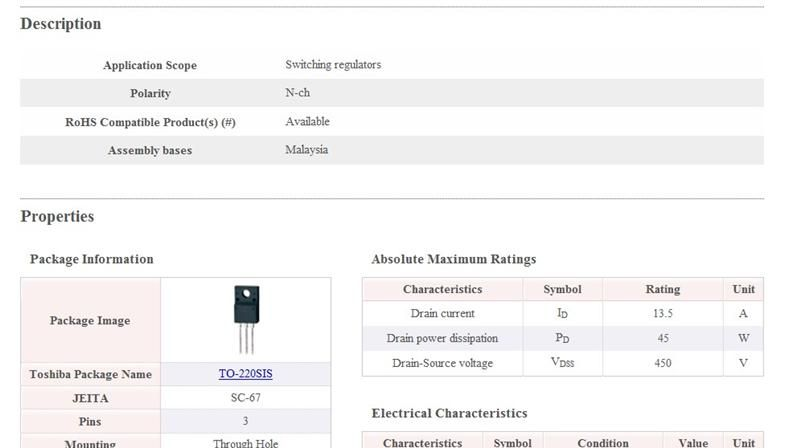Select the 'Drain power dissipation' row label
Screen dimensions: 800x448
click(x=442, y=338)
